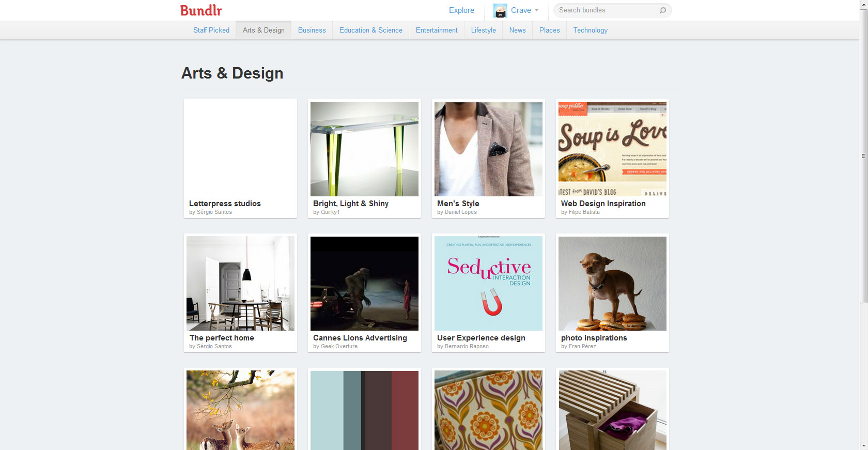
Task: Go to the Places category
Action: pyautogui.click(x=550, y=30)
